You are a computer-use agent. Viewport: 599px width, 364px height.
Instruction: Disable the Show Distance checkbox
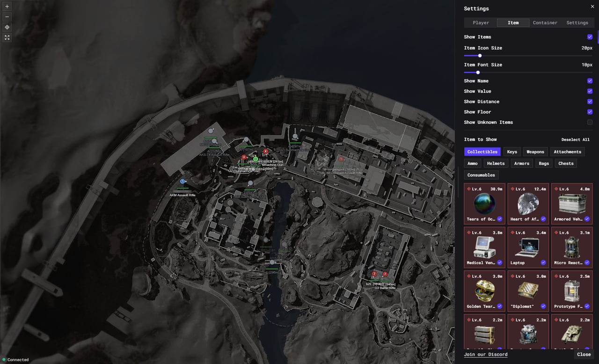pos(590,102)
